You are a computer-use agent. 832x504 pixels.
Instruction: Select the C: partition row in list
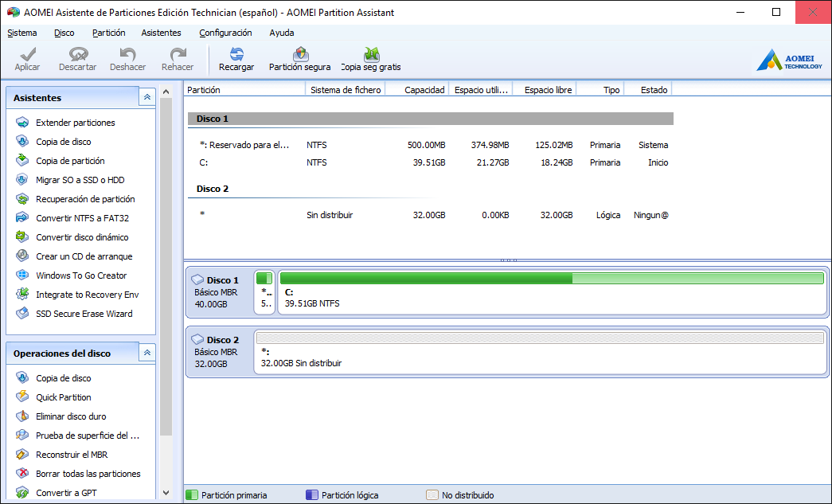pos(430,162)
